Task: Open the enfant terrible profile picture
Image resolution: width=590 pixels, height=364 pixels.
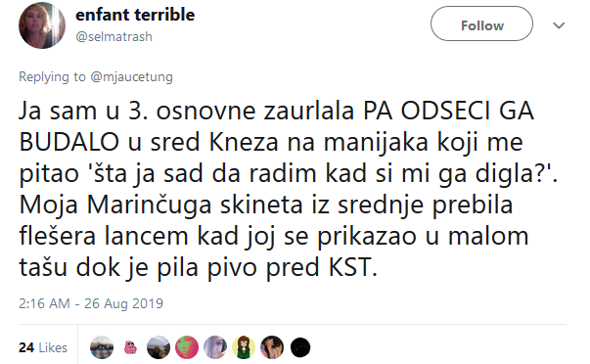Action: [x=42, y=25]
